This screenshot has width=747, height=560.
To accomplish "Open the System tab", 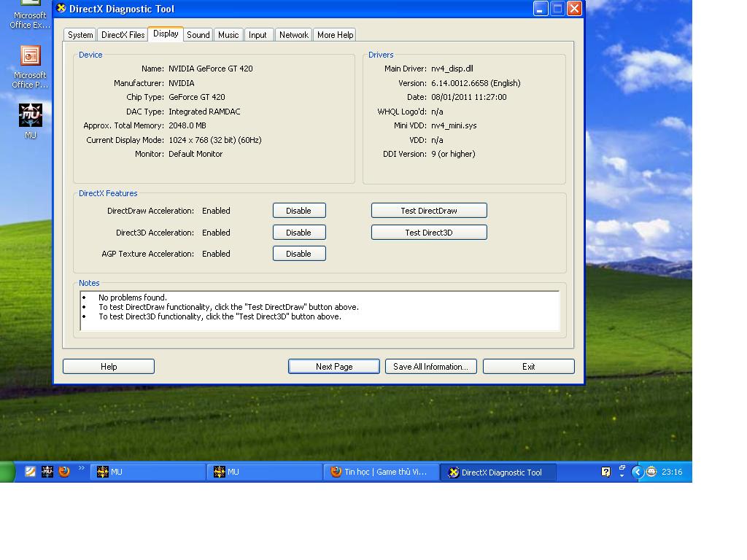I will pos(80,35).
